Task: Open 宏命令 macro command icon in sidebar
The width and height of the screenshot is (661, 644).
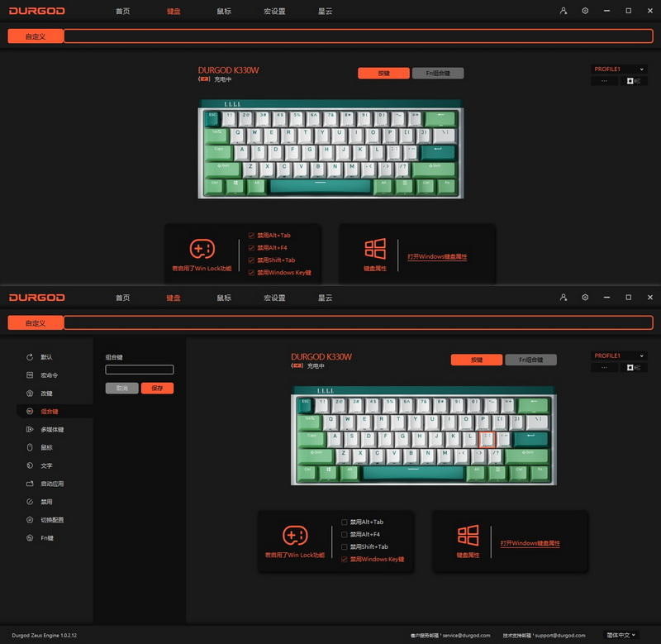Action: [30, 375]
